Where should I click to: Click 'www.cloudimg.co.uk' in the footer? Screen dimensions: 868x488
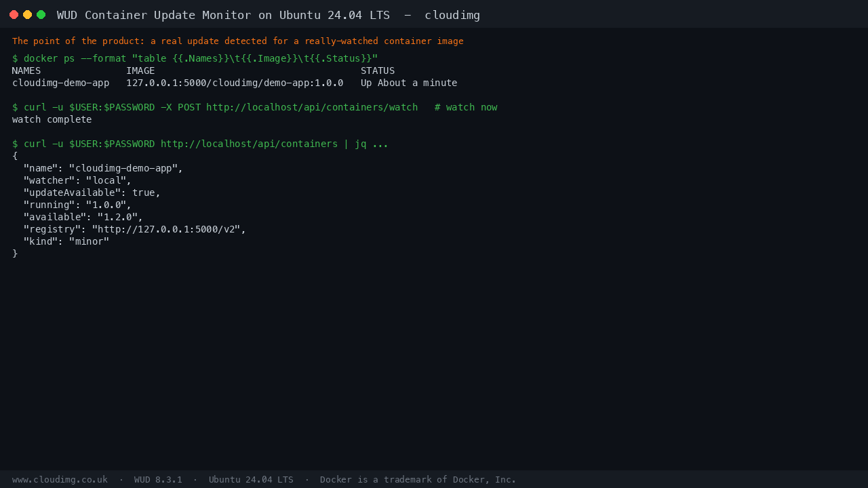(60, 479)
